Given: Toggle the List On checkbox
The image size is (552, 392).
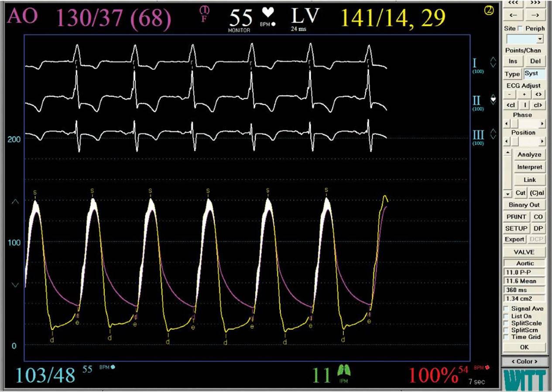Looking at the screenshot, I should click(x=506, y=316).
